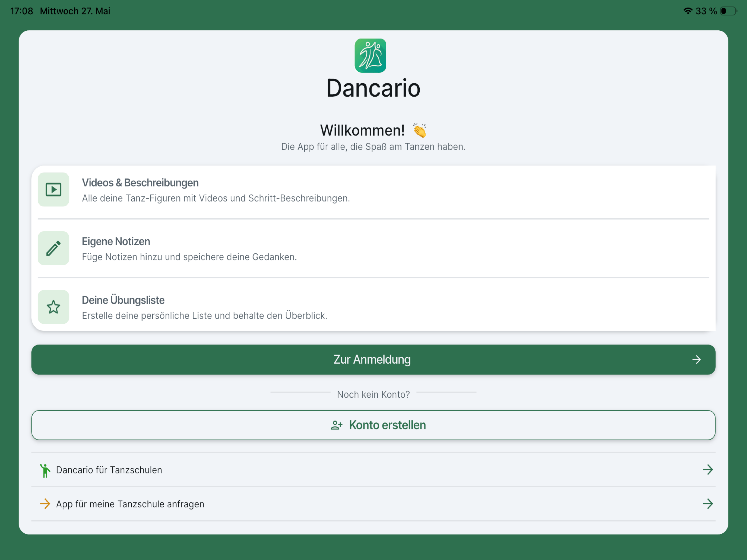Select the Videos & Beschreibungen heading
This screenshot has height=560, width=747.
140,183
